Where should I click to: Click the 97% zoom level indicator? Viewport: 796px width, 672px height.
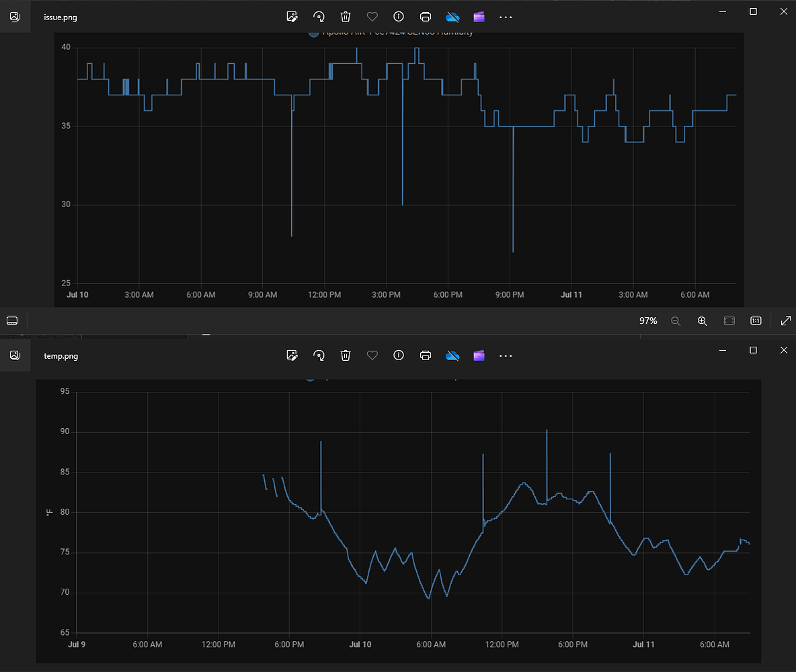click(648, 321)
